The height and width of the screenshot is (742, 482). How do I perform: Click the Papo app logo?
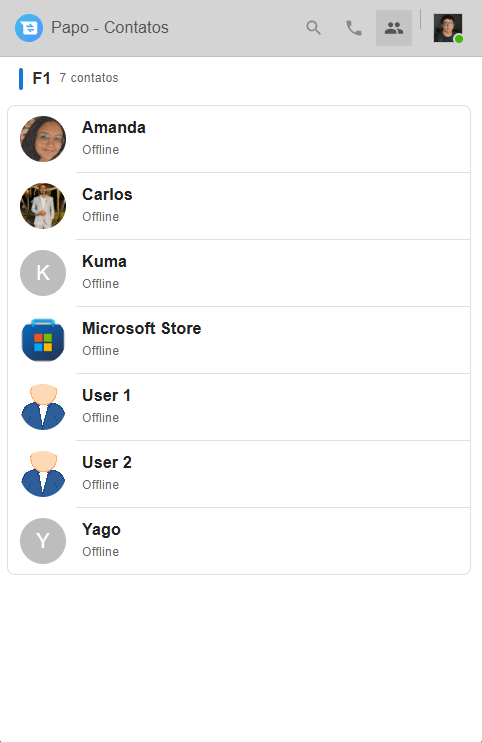[x=29, y=28]
